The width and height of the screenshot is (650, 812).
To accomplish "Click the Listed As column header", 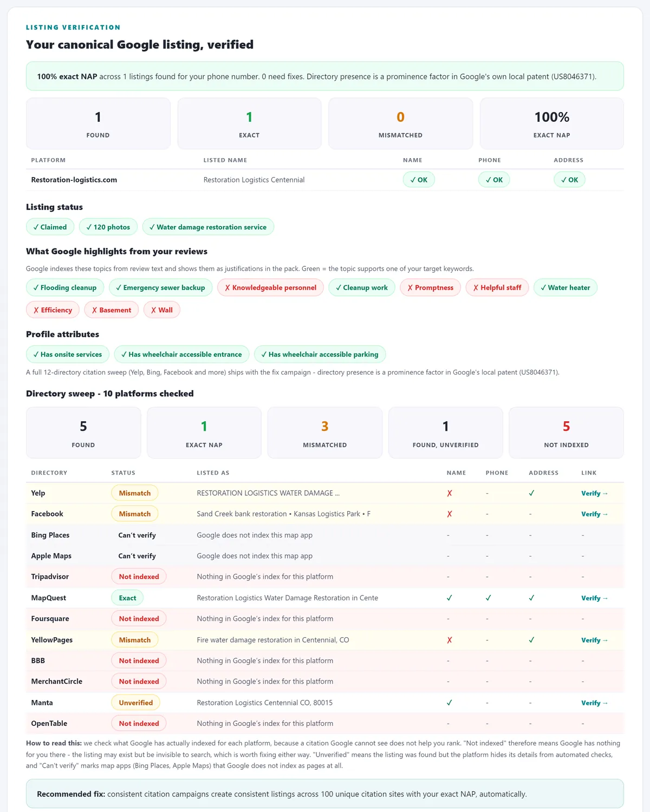I will pos(213,473).
